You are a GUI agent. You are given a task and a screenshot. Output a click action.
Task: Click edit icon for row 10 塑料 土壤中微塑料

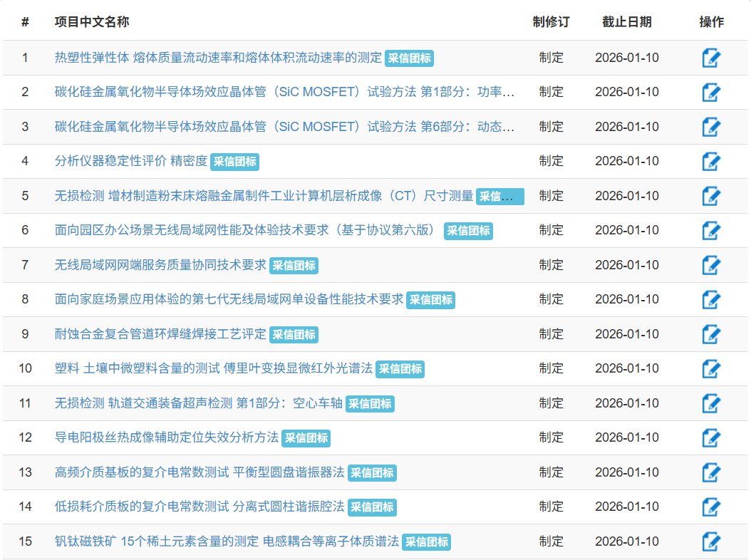pos(710,368)
